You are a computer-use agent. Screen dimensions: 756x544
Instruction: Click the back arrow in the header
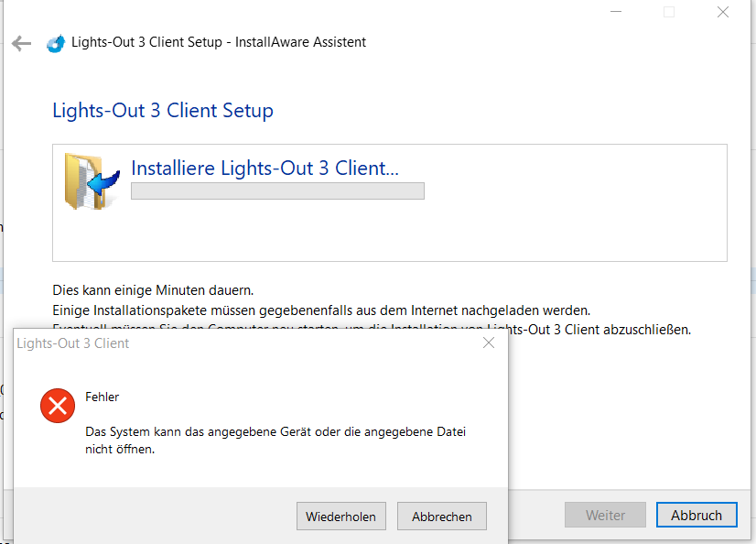(x=21, y=43)
